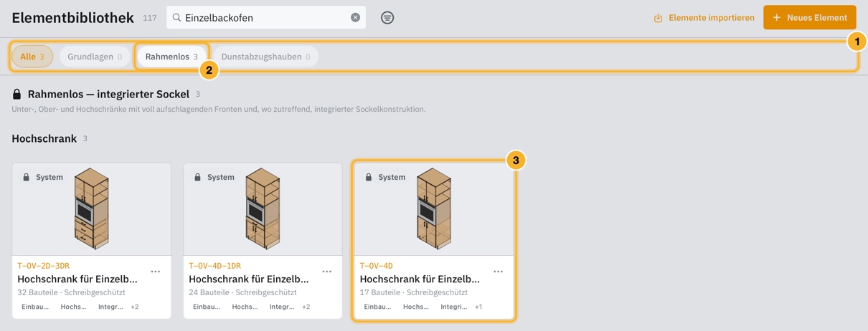Click the T-OV-4D code label
The image size is (868, 331).
377,266
